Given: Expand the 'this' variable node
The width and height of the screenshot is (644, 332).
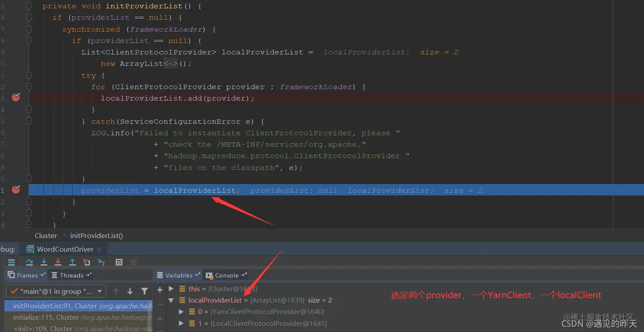Looking at the screenshot, I should [x=171, y=289].
